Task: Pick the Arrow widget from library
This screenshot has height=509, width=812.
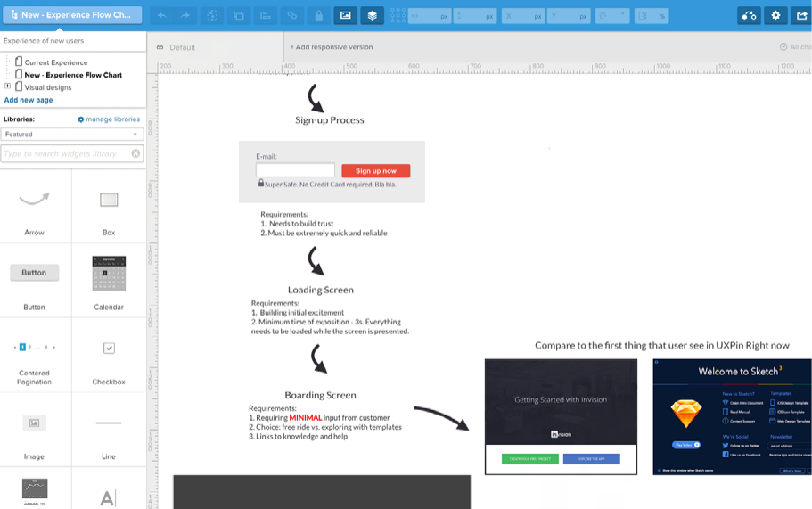Action: [x=35, y=206]
